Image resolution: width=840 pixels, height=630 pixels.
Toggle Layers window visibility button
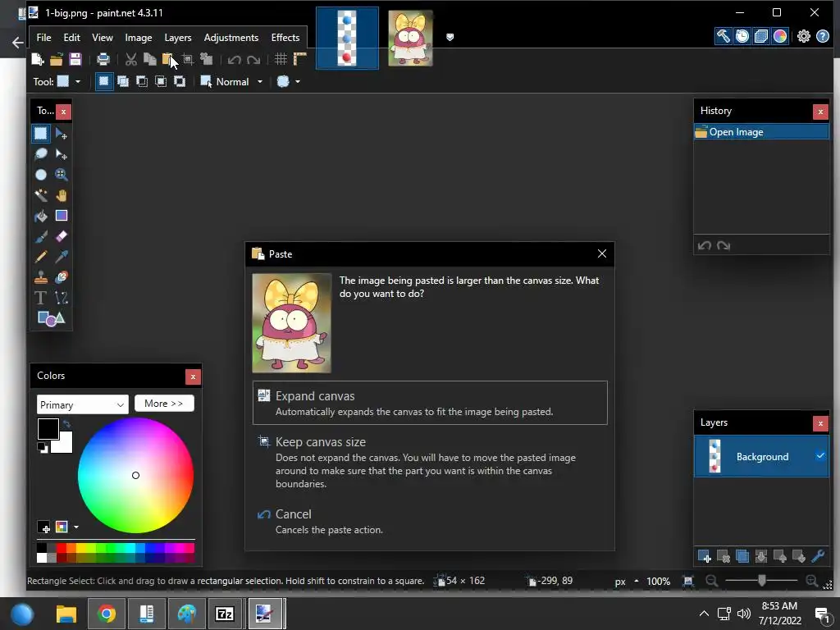761,36
